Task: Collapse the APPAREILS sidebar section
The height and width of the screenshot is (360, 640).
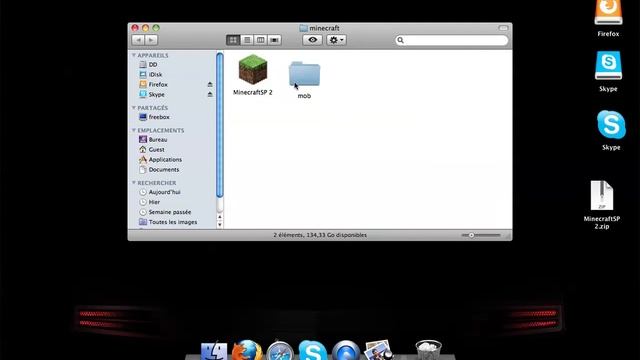Action: point(133,55)
